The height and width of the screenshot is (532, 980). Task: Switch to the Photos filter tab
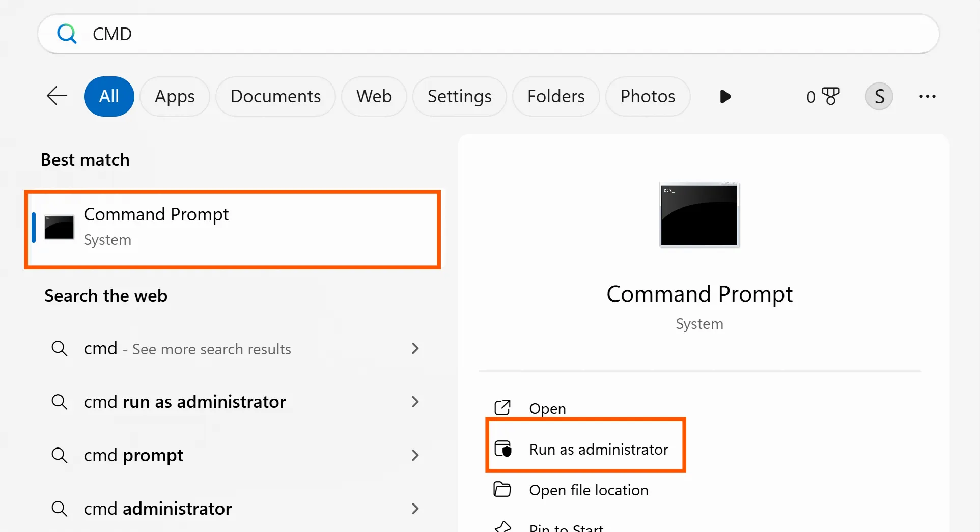(x=648, y=96)
